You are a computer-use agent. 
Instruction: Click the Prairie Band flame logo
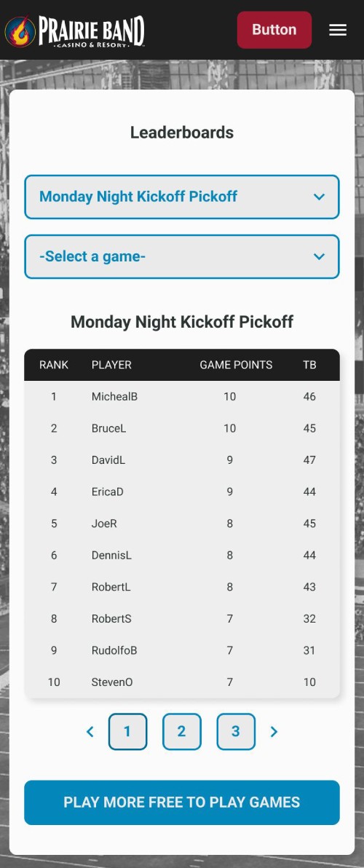click(x=20, y=31)
